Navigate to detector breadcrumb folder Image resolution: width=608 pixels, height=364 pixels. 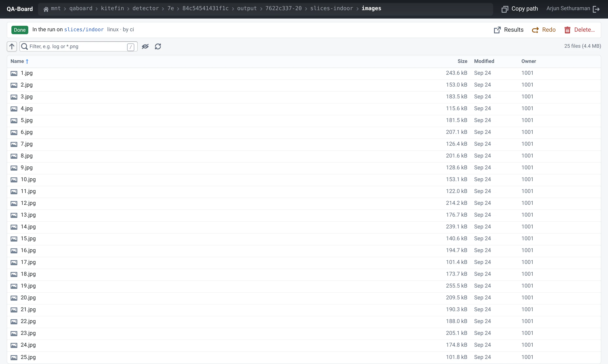[146, 8]
